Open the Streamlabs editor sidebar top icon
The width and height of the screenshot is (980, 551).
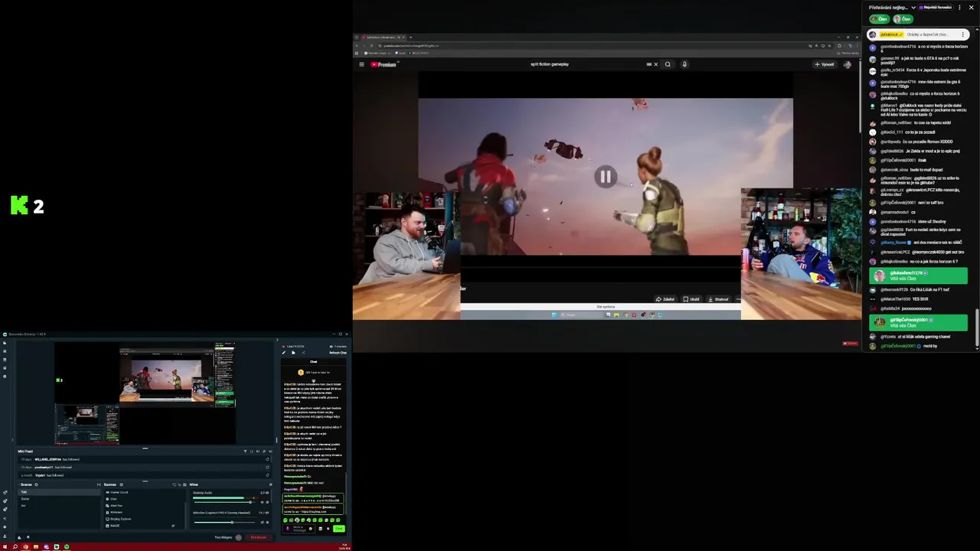[4, 342]
